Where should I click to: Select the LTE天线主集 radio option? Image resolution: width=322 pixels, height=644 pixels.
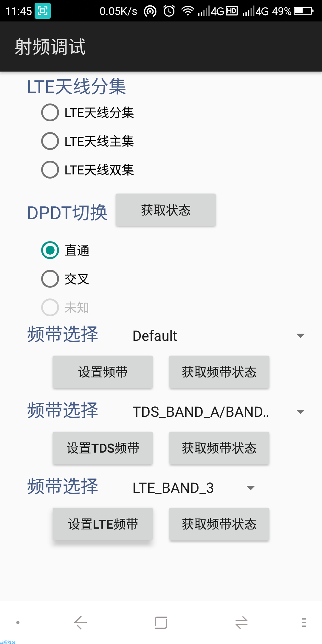88,141
